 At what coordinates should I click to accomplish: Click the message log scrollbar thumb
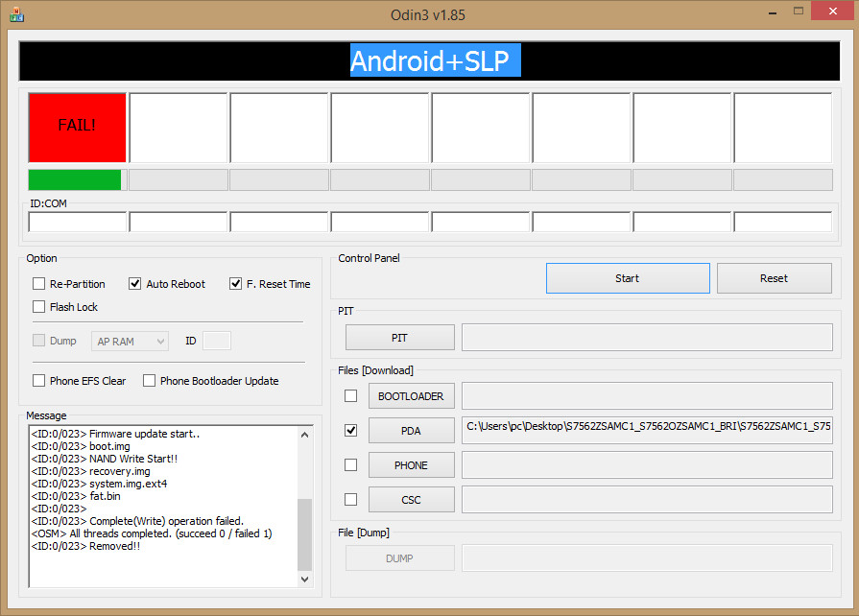tap(304, 533)
